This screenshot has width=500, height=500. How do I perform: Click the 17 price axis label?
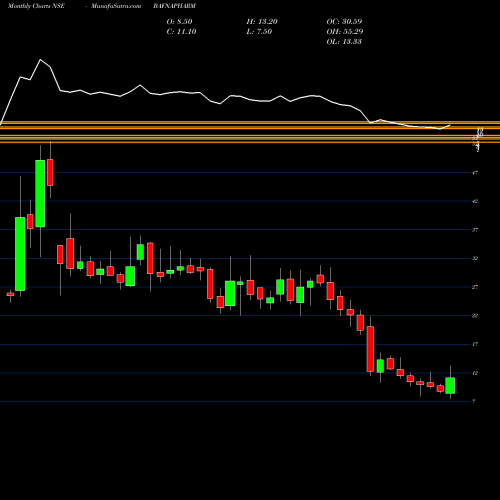point(475,344)
